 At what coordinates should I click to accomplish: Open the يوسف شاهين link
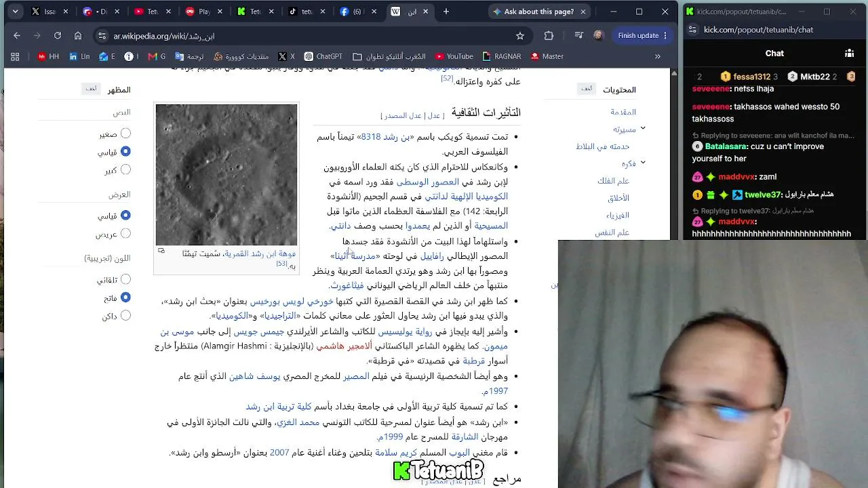(254, 376)
